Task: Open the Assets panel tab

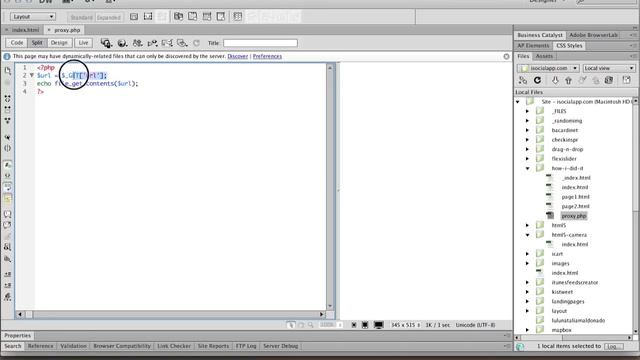Action: click(544, 56)
